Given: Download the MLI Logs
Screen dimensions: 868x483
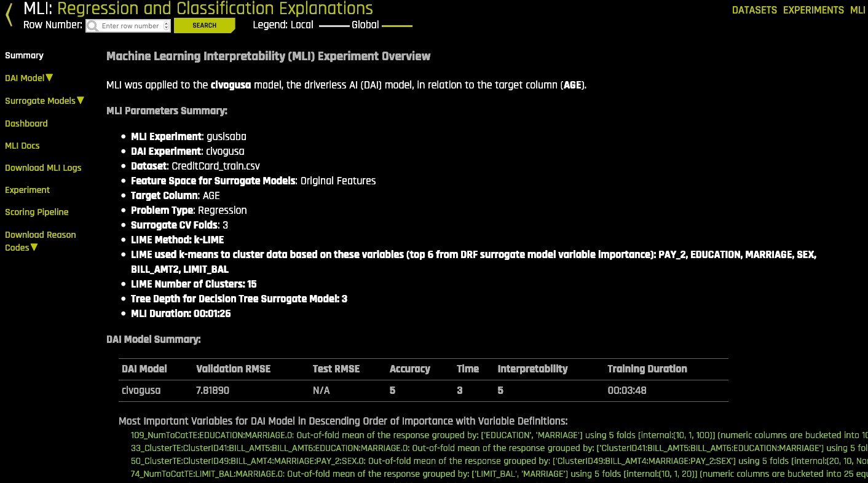Looking at the screenshot, I should (43, 168).
